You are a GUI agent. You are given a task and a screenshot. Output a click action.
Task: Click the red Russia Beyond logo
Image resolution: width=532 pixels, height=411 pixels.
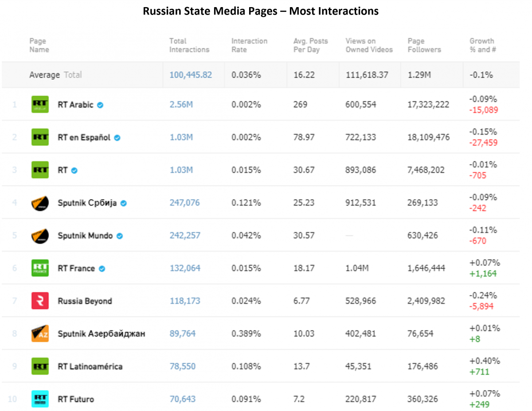[40, 301]
